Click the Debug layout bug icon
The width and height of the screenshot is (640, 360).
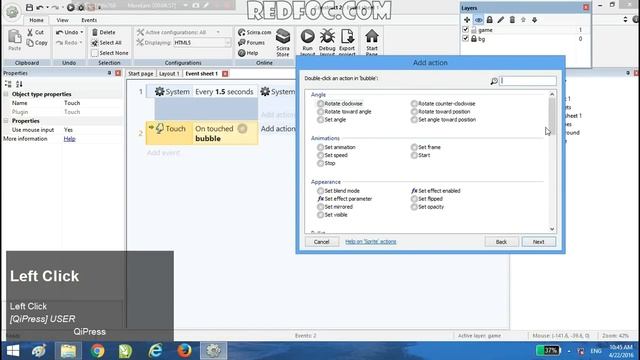327,37
